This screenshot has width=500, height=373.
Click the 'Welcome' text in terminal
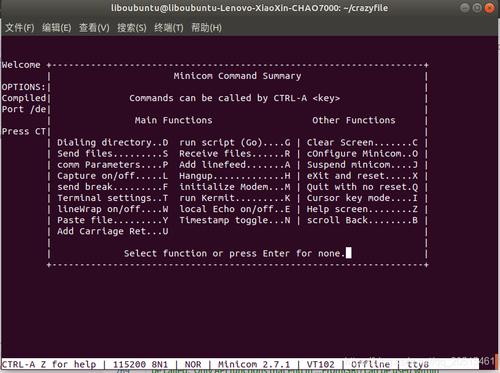[21, 65]
